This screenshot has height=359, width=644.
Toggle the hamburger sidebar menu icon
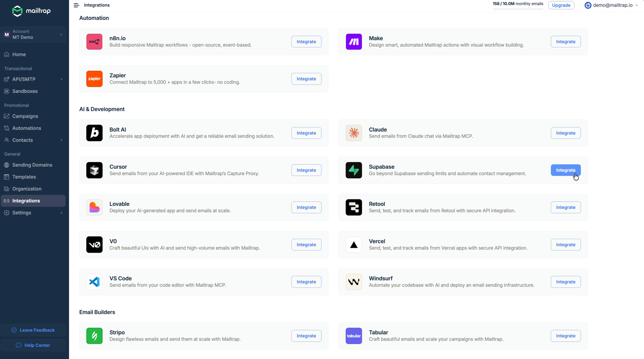[x=76, y=5]
